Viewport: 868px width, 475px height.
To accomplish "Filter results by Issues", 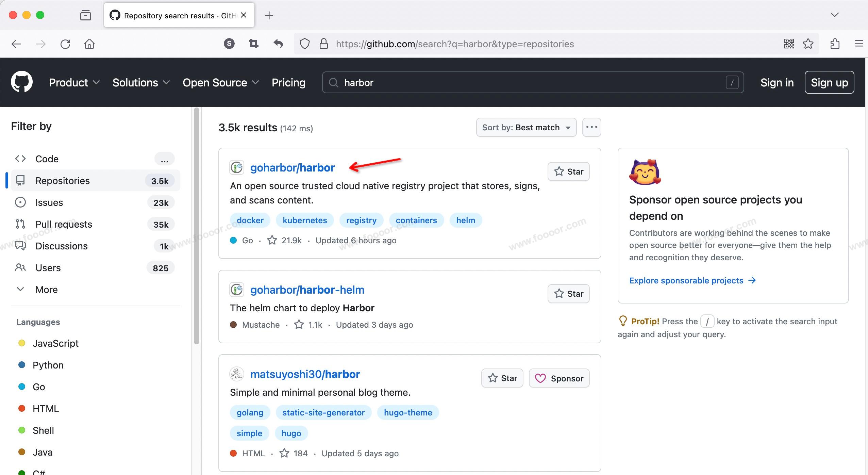I will coord(49,202).
